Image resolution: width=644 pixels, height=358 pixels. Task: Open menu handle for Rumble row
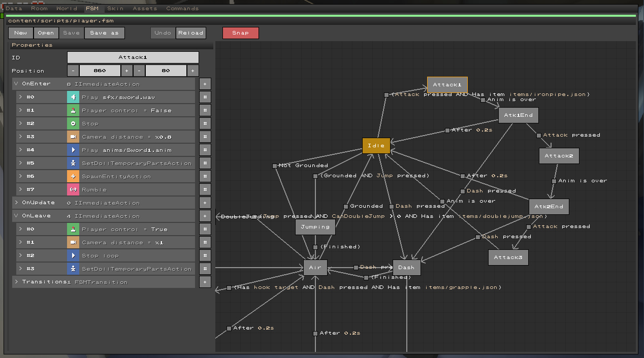click(x=205, y=189)
